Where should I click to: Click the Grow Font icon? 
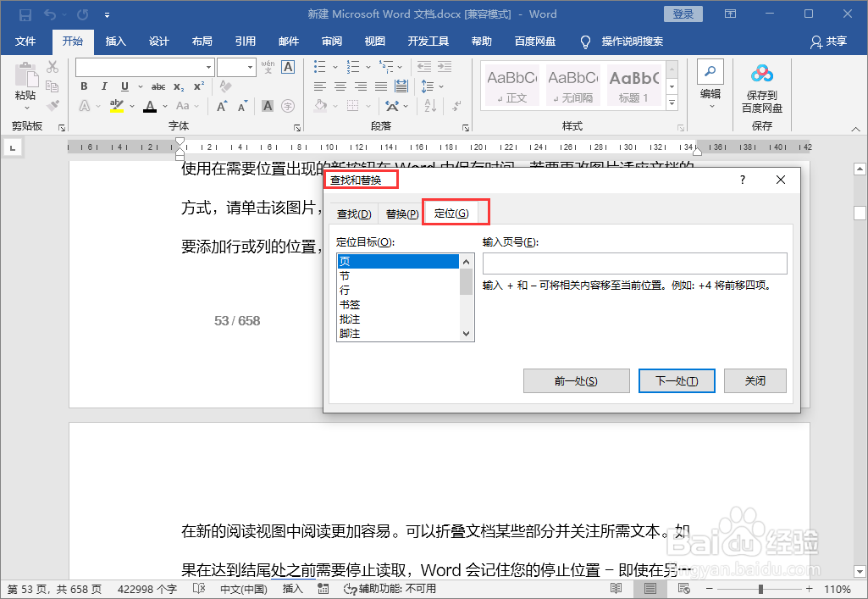222,105
